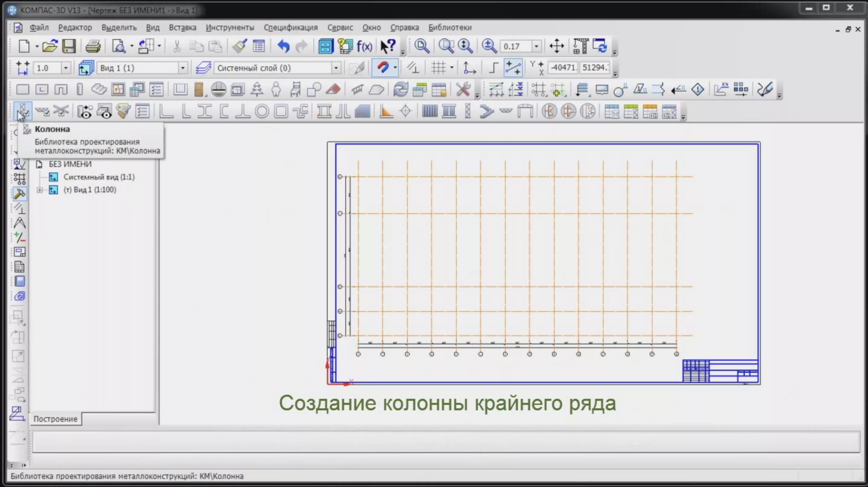
Task: Switch to the Построение tab
Action: point(55,419)
